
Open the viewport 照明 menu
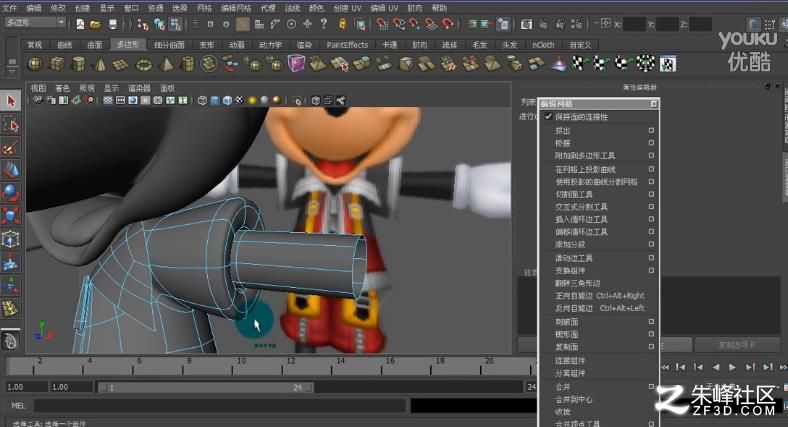86,88
